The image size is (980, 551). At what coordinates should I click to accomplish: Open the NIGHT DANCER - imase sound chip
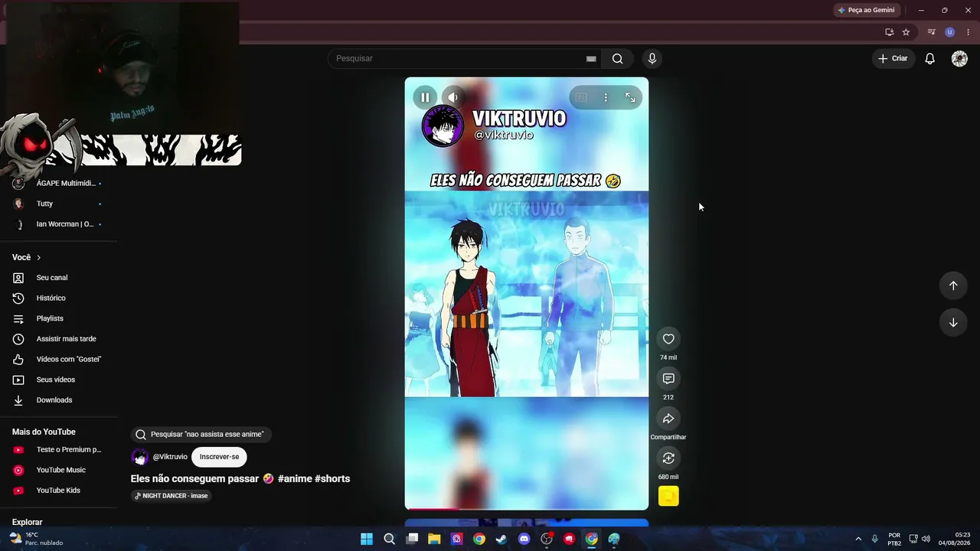pos(171,496)
